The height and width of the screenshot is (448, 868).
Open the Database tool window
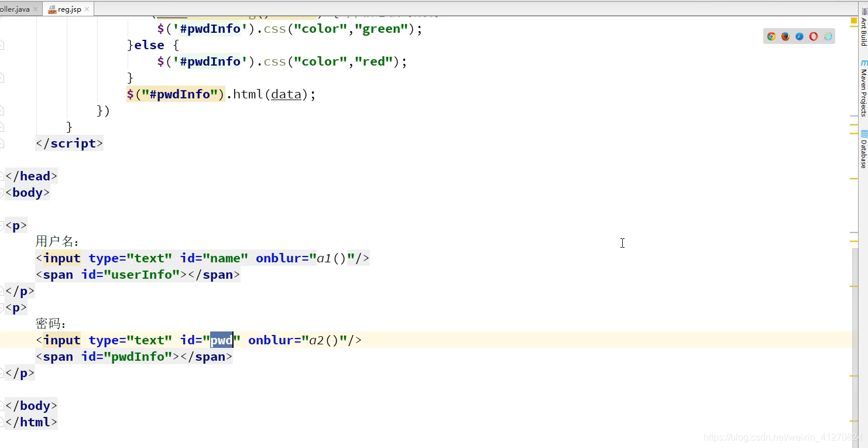[863, 149]
